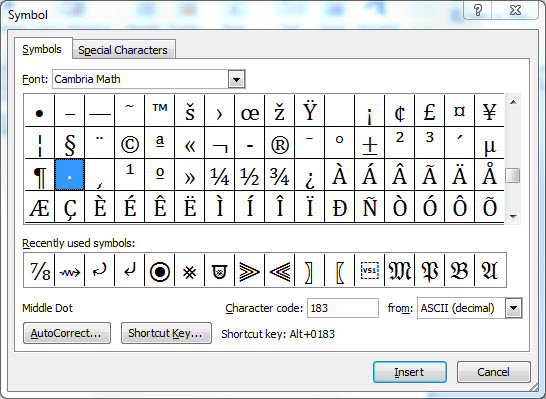Choose the trademark ™ symbol

tap(159, 111)
